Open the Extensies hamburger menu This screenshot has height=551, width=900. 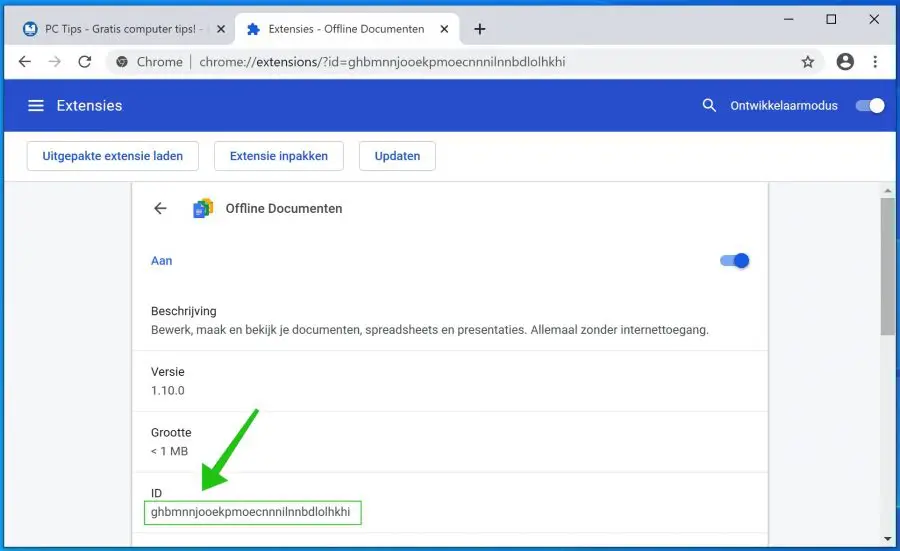(36, 106)
